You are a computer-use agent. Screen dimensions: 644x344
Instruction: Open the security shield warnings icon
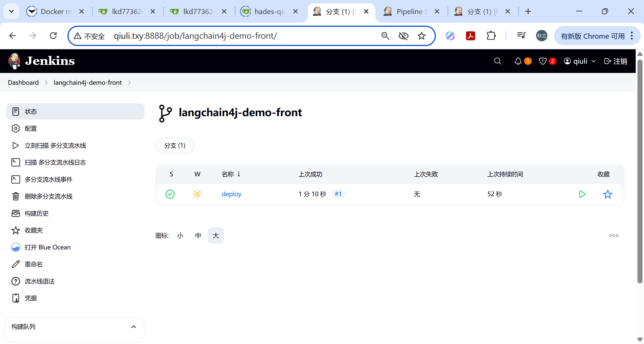[x=543, y=61]
